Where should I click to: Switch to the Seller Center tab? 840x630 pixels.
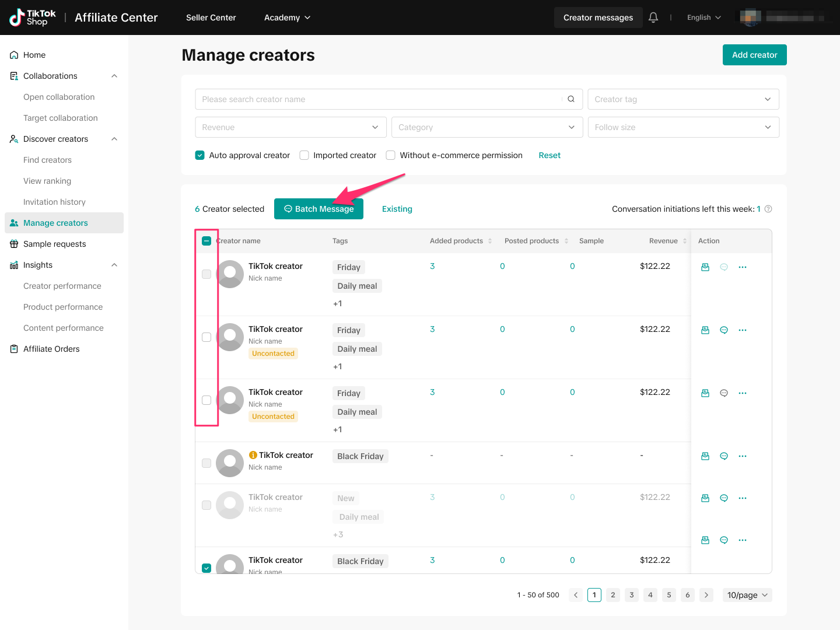tap(211, 17)
